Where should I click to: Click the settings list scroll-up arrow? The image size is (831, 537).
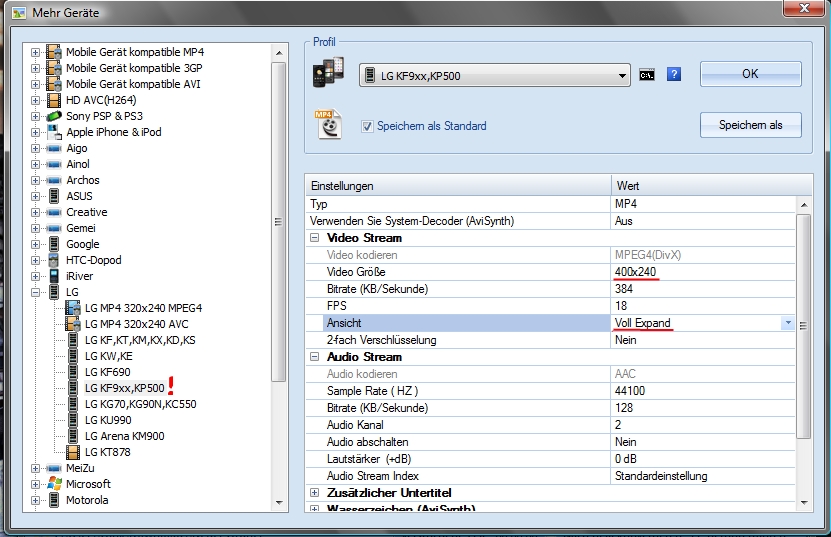pyautogui.click(x=804, y=205)
